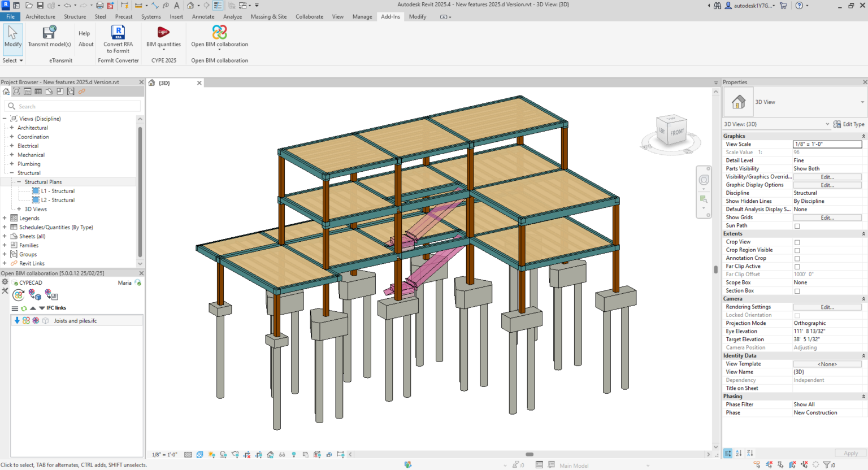Enable the Crop View checkbox
The width and height of the screenshot is (868, 470).
point(797,242)
